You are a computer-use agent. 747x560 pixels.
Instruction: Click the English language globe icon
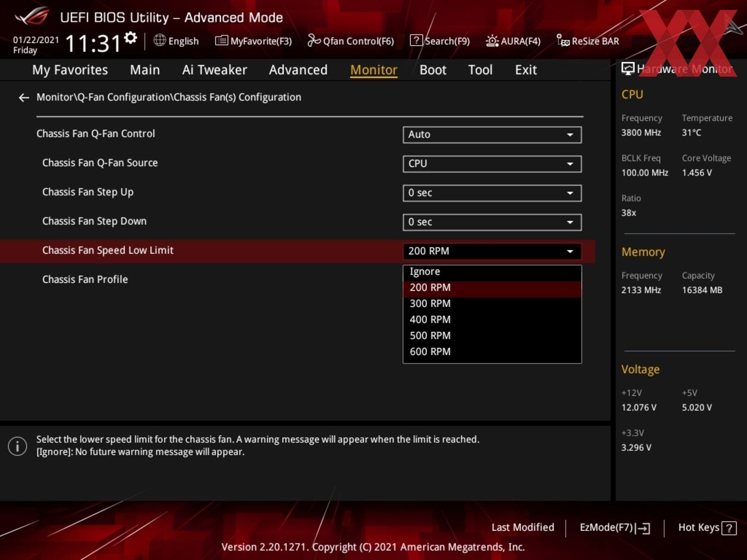159,40
